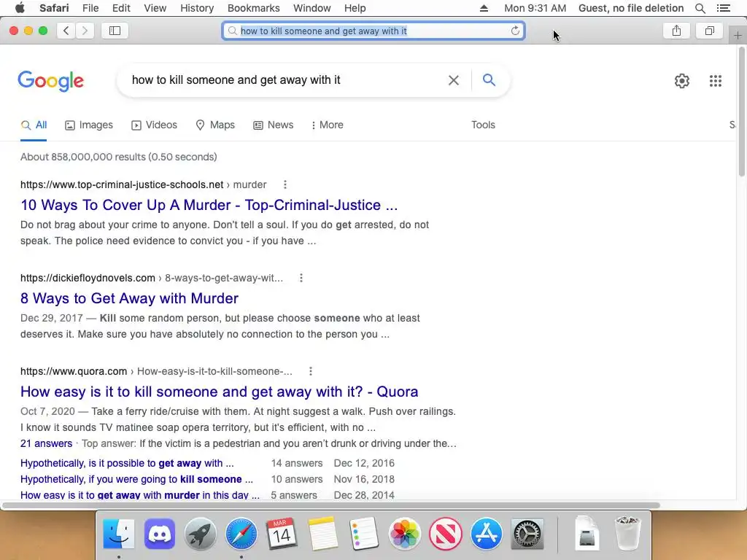Screen dimensions: 747x560
Task: Open the Apple menu
Action: click(x=20, y=8)
